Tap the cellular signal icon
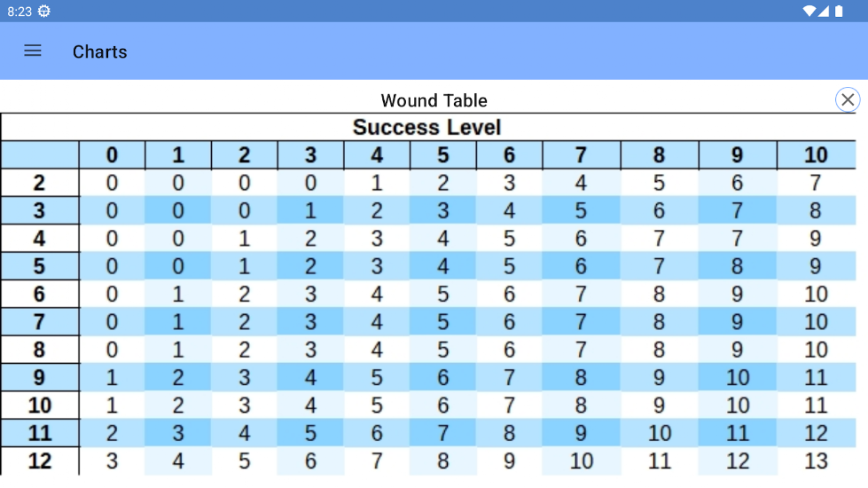868x488 pixels. click(823, 11)
